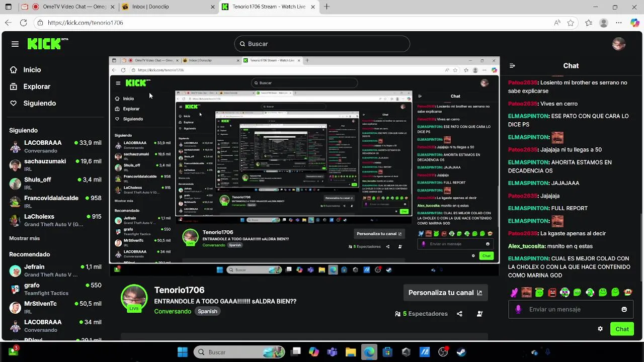Click the follow user icon beside share

click(479, 314)
